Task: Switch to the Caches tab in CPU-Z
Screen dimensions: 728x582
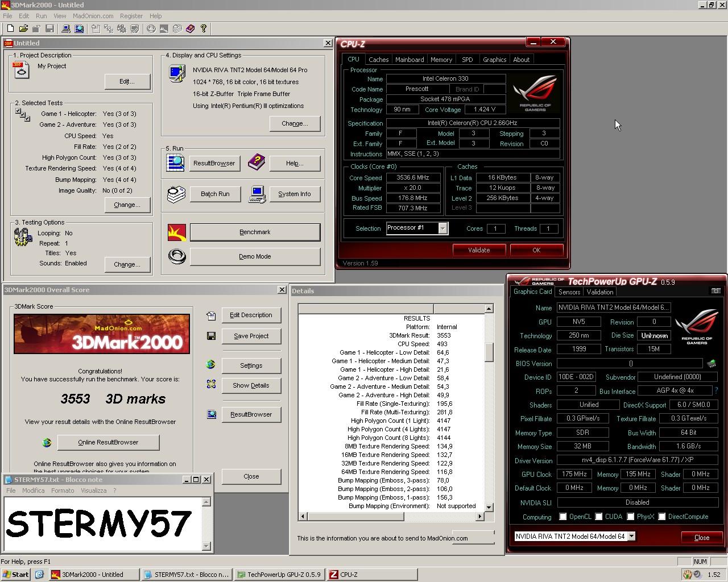Action: pos(378,60)
